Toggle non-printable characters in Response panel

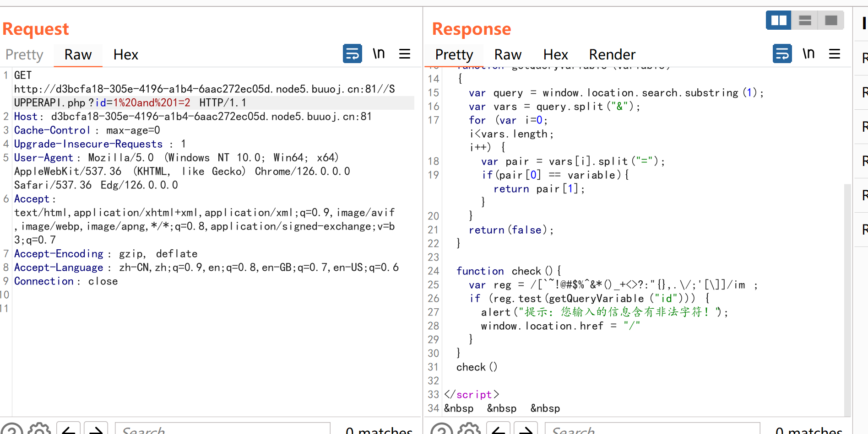(x=808, y=54)
